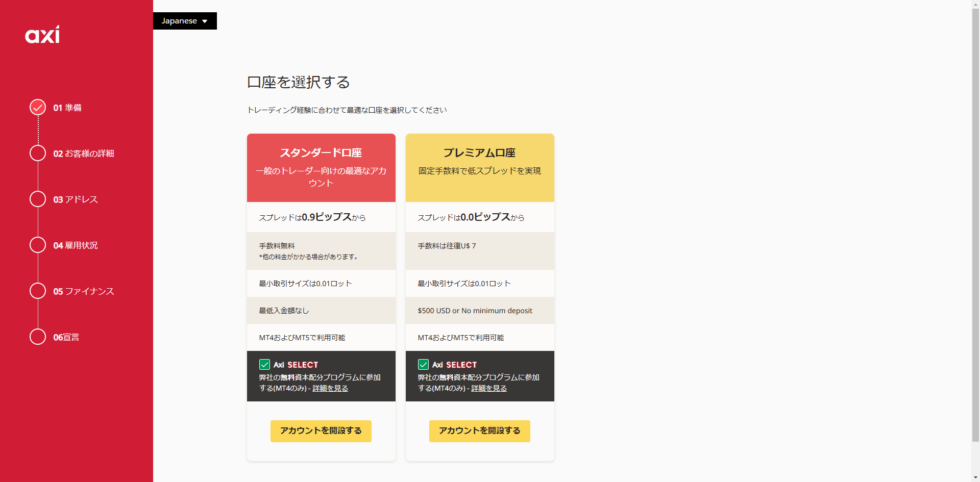Click the yellow プレミアム口座 card header
The width and height of the screenshot is (980, 482).
(x=480, y=167)
